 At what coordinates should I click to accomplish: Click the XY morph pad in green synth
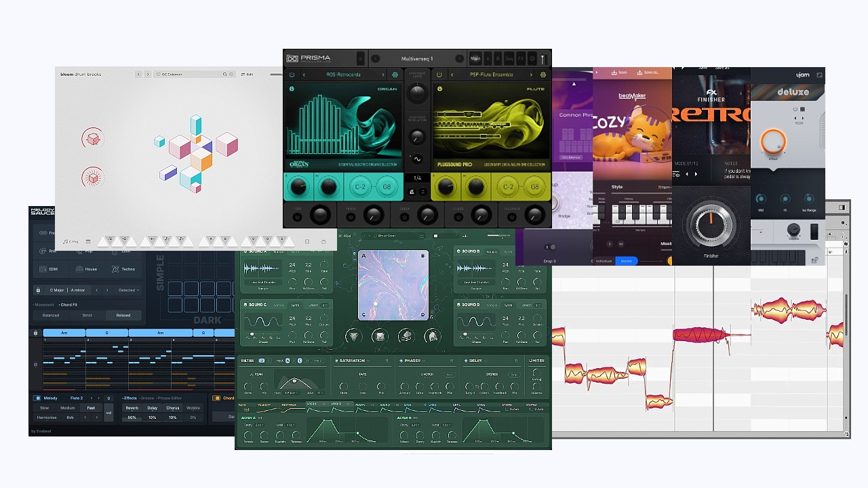pos(393,285)
